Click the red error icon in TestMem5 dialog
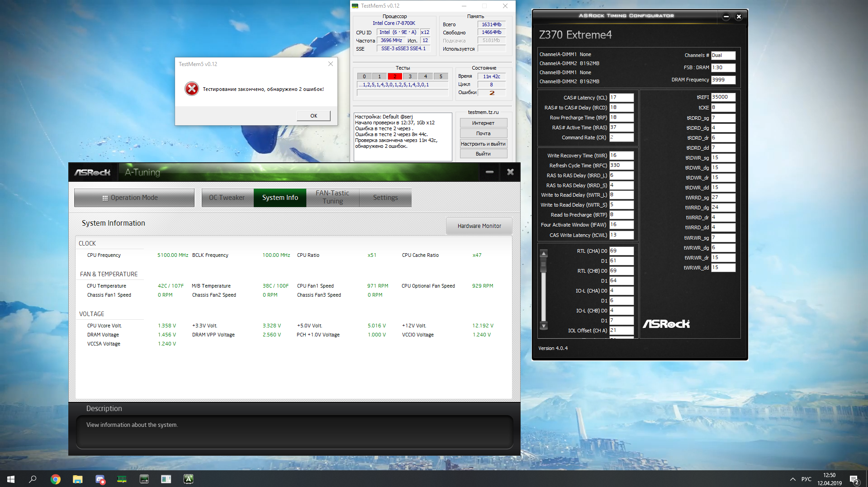This screenshot has width=868, height=487. click(192, 89)
